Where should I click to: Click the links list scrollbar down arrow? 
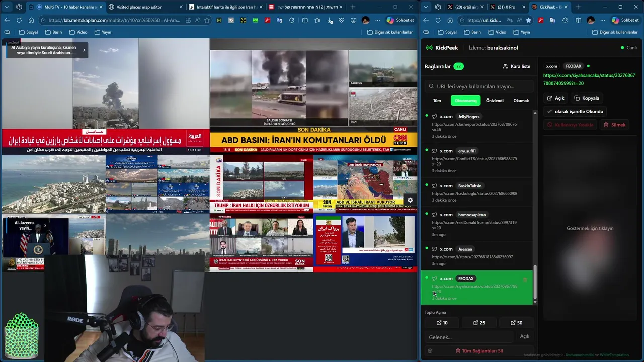tap(535, 302)
